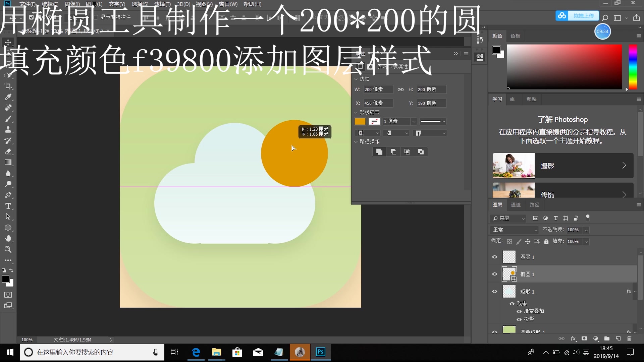The width and height of the screenshot is (644, 362).
Task: Collapse the 路径操作 section
Action: (x=356, y=141)
